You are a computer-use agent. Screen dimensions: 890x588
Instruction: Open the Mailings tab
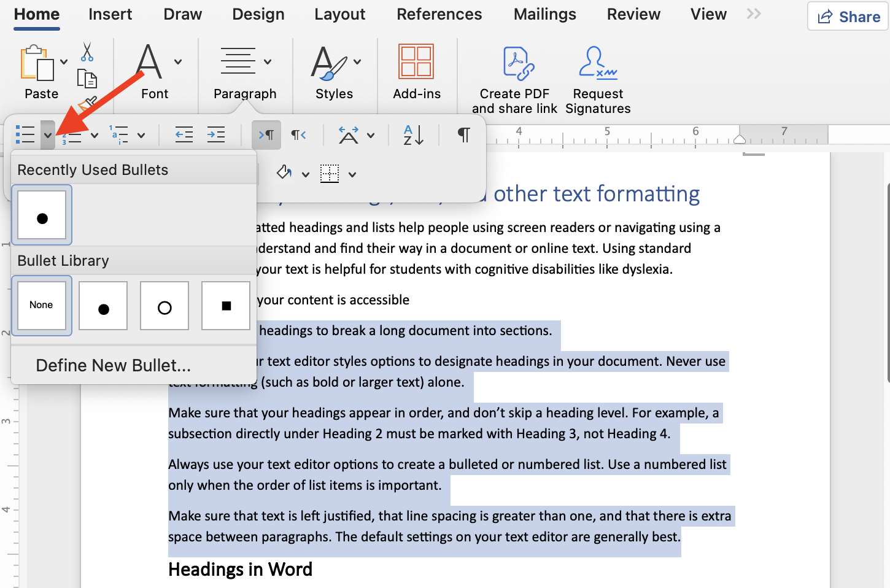[544, 14]
